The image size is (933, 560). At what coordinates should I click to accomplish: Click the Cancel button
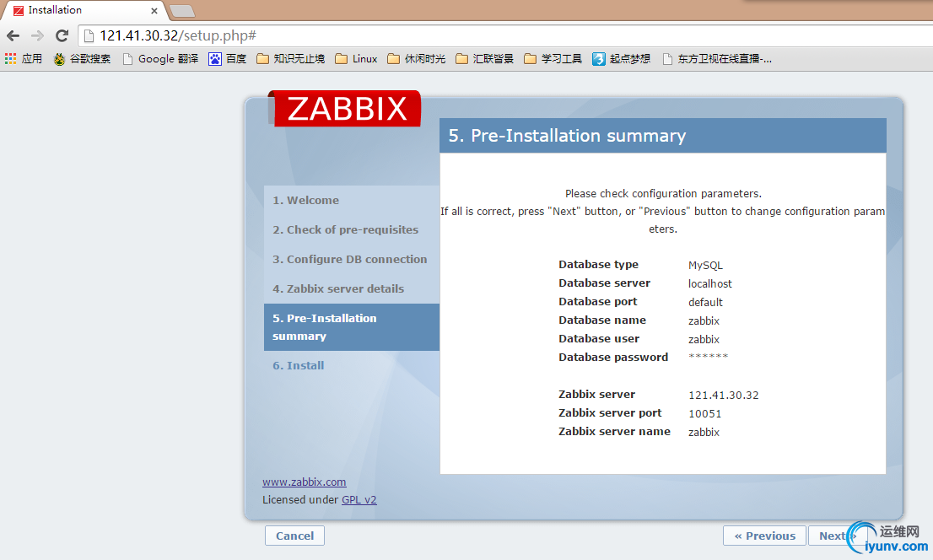[294, 536]
